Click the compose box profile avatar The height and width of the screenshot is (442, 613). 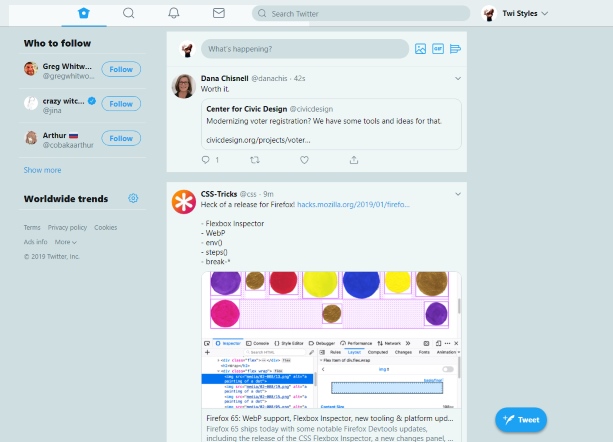point(187,49)
